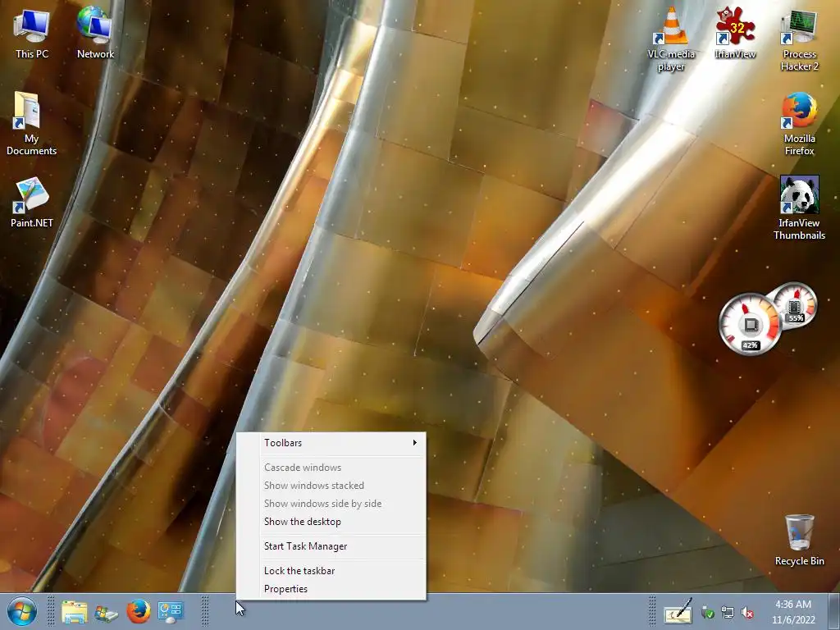Launch the Paint.NET desktop shortcut

pos(32,203)
